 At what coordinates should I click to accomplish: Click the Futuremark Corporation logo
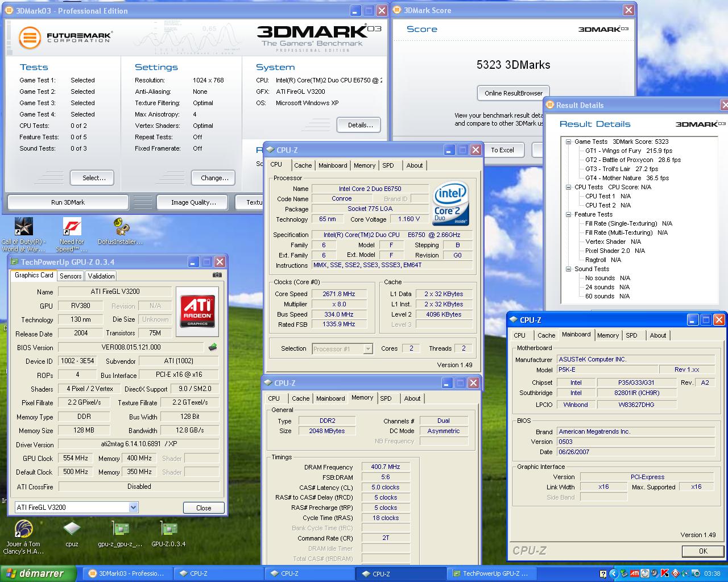click(x=65, y=38)
